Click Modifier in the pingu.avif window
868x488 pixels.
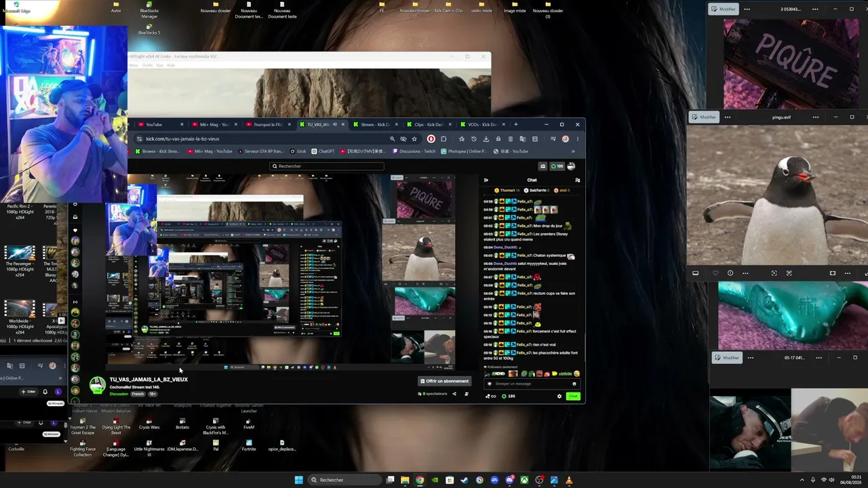pyautogui.click(x=704, y=117)
